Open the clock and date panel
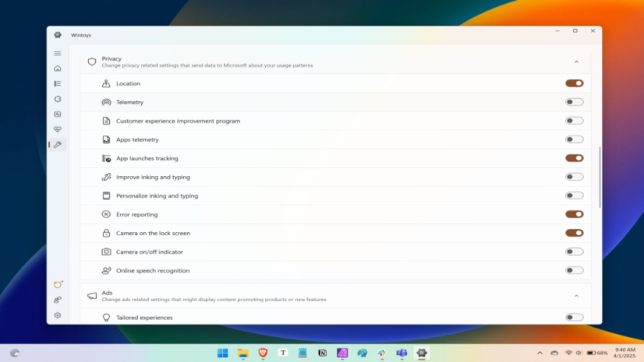Viewport: 644px width, 362px height. (625, 353)
